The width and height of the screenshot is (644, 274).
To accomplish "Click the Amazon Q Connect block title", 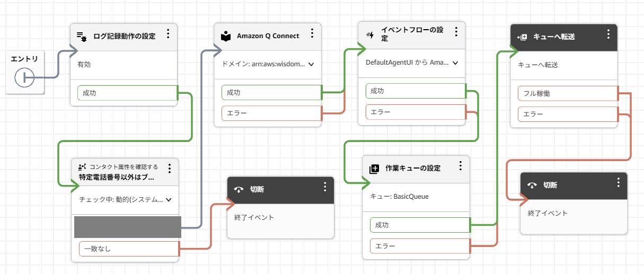I will point(268,36).
